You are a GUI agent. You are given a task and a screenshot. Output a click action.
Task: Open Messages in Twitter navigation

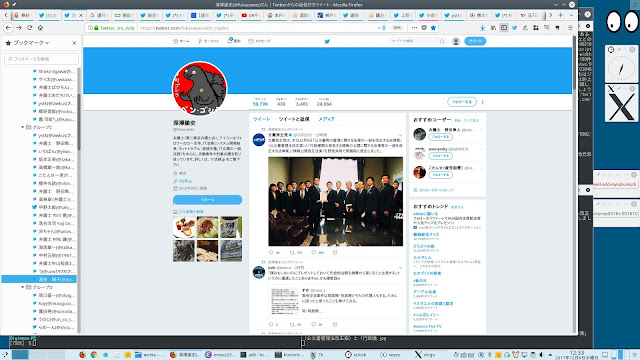(260, 41)
